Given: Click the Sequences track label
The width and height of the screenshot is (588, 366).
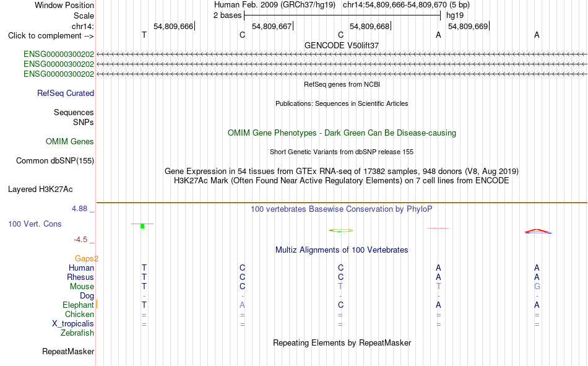Looking at the screenshot, I should tap(74, 113).
